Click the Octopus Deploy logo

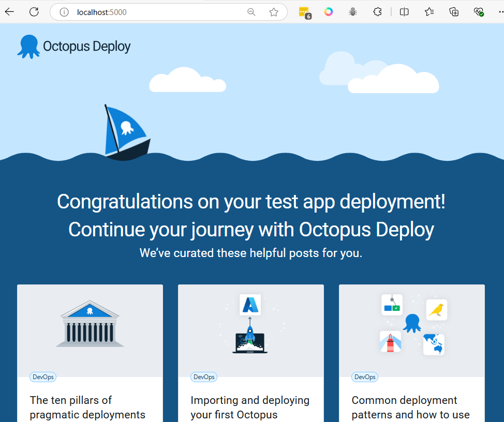[x=74, y=47]
